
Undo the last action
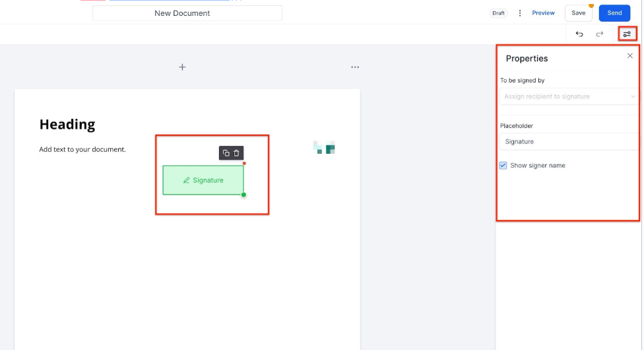pos(579,34)
